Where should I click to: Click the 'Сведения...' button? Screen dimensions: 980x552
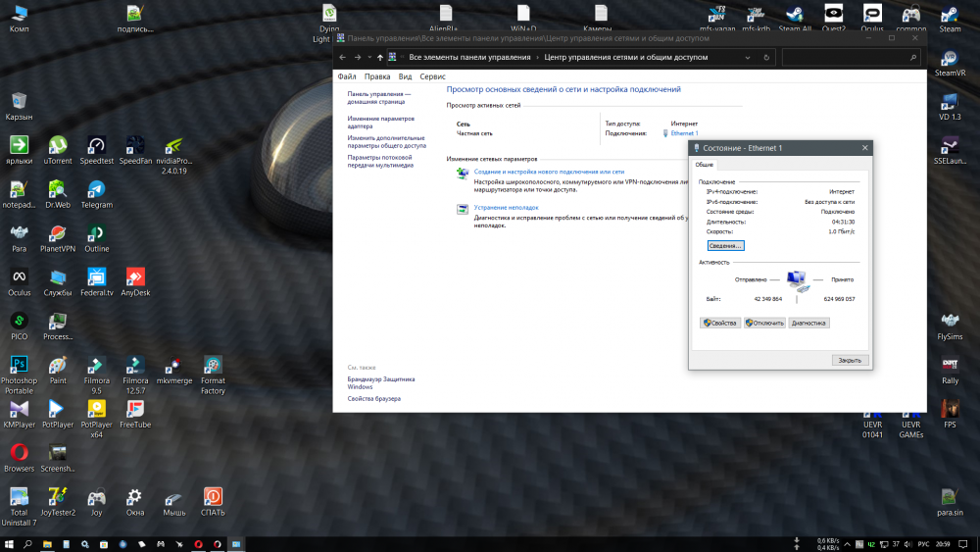coord(725,245)
